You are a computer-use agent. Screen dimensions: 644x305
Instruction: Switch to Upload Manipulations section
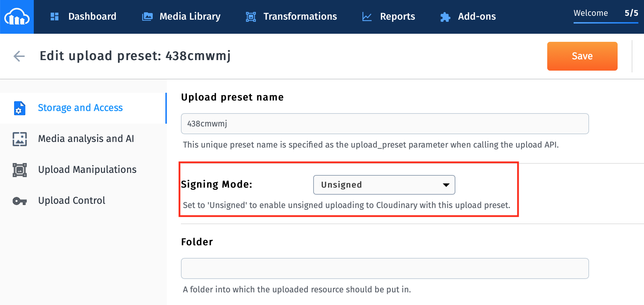point(87,170)
